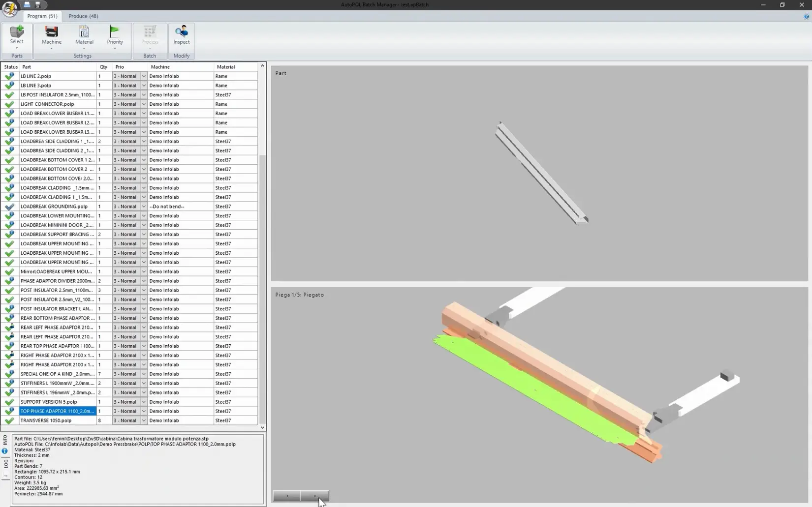Click the down arrow of the parts list scrollbar
This screenshot has width=812, height=507.
(262, 427)
